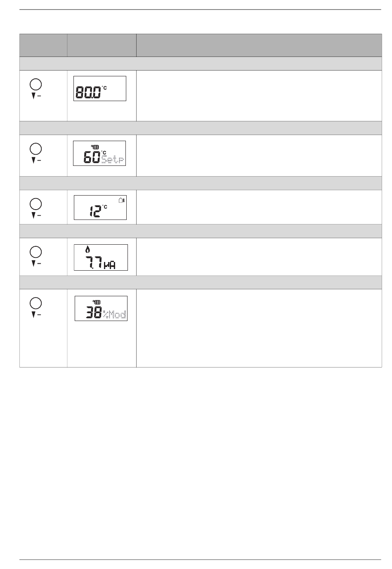Click the down arrow minus next to 7.7 µA display
Screen dimensions: 392x569
[x=36, y=263]
